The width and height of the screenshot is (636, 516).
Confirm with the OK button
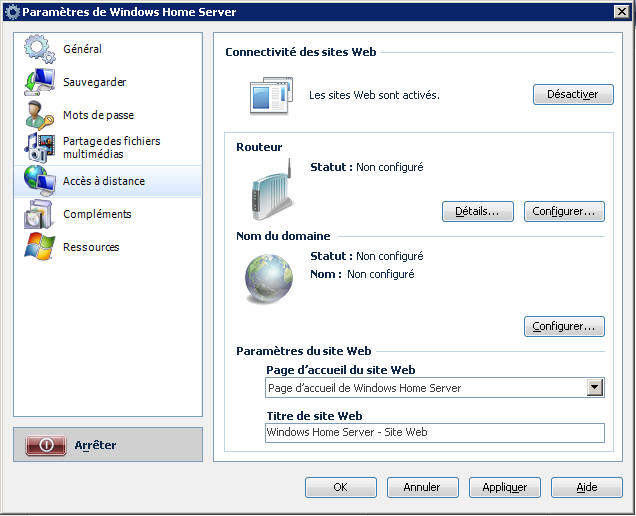(x=341, y=487)
